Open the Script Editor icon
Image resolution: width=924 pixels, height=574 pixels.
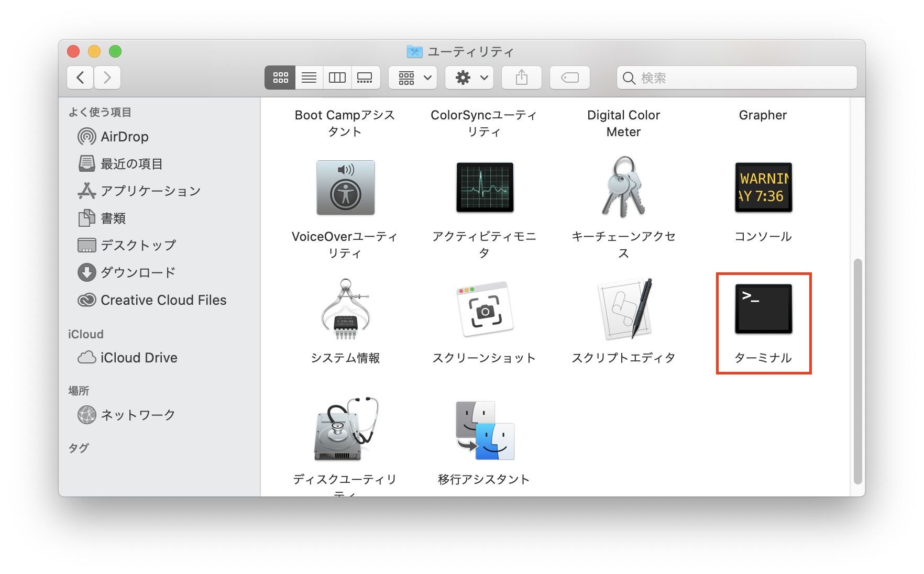tap(624, 309)
